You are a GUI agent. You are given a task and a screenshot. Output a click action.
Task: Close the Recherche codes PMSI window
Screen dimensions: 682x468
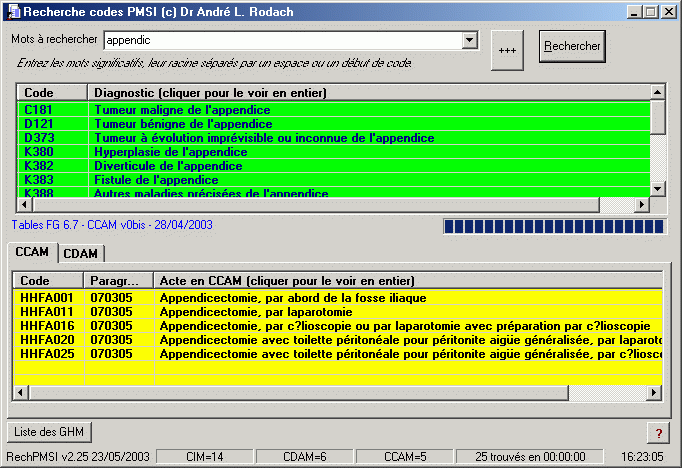click(x=669, y=12)
